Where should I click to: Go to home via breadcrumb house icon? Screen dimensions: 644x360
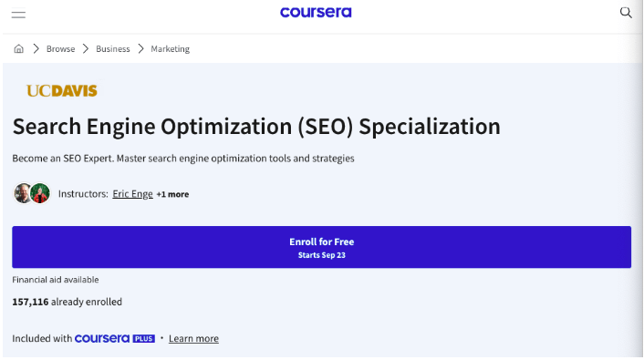coord(18,49)
